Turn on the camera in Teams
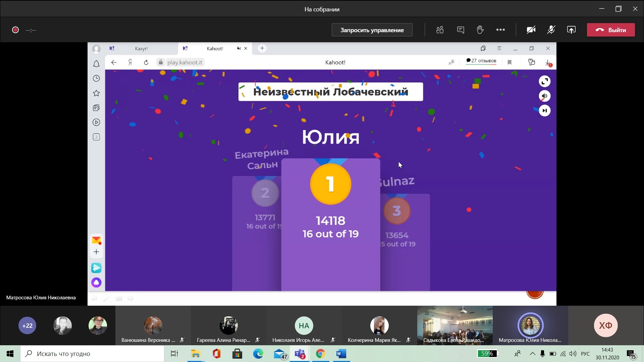 tap(531, 29)
